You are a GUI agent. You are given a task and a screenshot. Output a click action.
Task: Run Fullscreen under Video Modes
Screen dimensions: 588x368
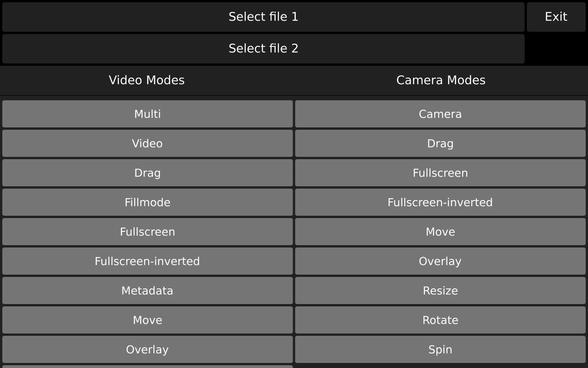point(147,232)
